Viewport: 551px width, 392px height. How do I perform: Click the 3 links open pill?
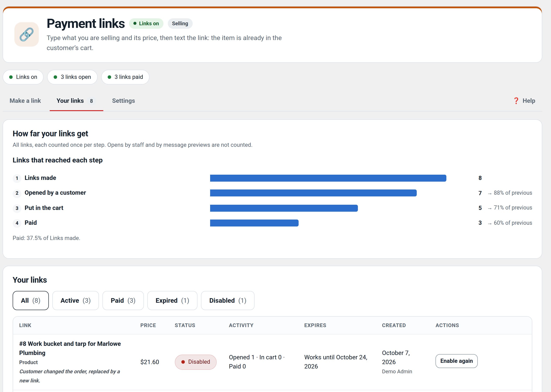click(x=72, y=77)
